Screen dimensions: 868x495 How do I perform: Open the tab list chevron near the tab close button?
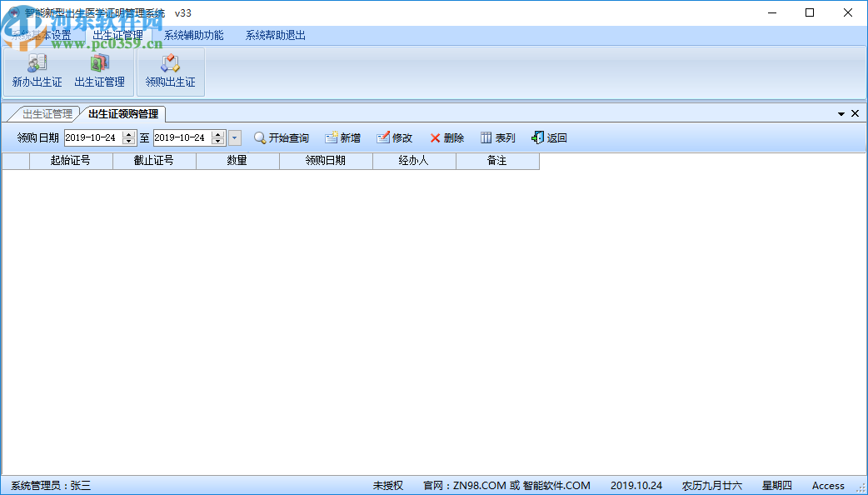(x=841, y=112)
